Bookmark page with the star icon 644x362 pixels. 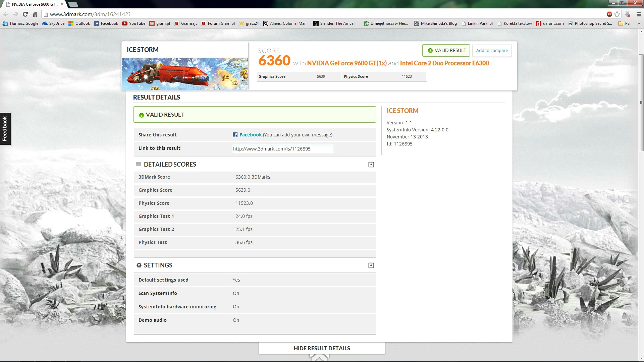[617, 14]
